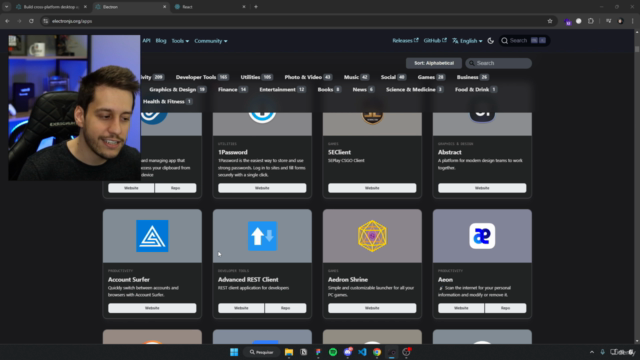The height and width of the screenshot is (360, 640).
Task: Click the Aeon app logo icon
Action: click(482, 236)
